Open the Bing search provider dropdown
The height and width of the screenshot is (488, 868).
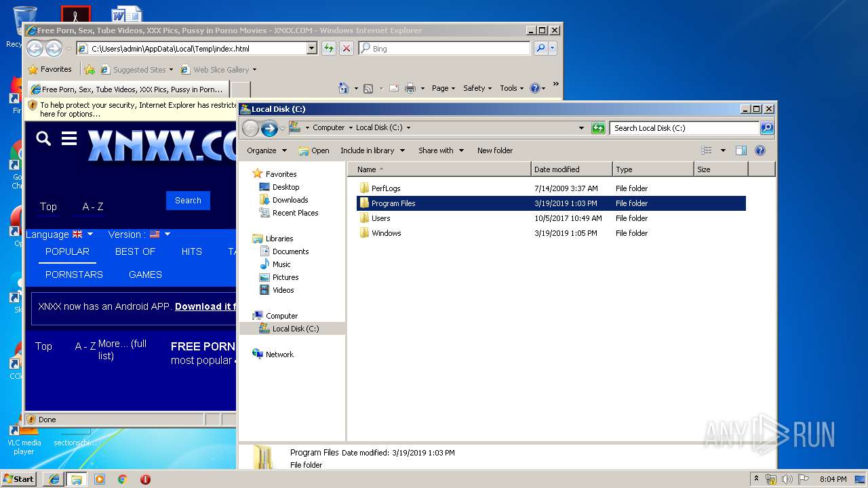(553, 48)
